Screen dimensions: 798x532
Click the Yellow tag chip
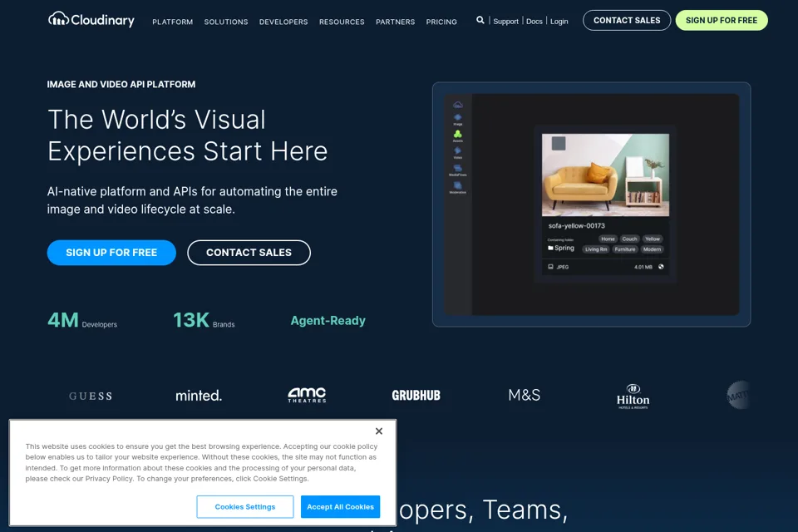tap(653, 239)
